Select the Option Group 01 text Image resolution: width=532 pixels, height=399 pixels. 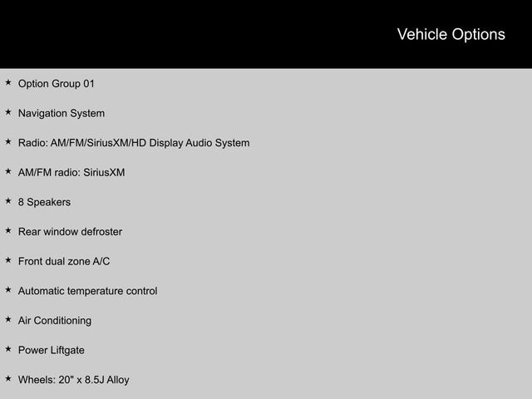[57, 84]
